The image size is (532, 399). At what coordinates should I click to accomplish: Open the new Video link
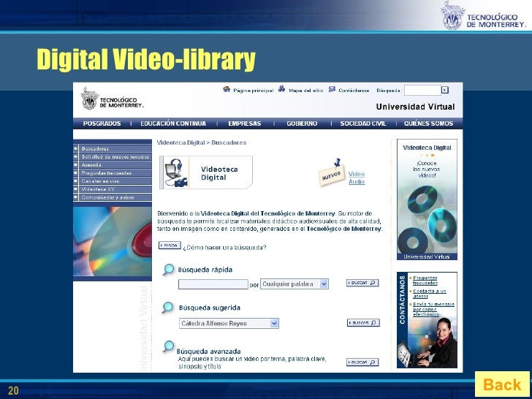pos(357,174)
